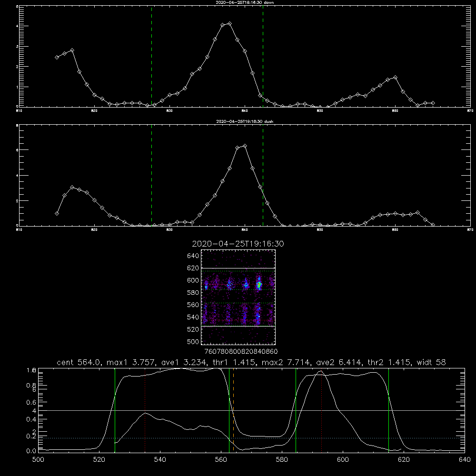The width and height of the screenshot is (476, 476).
Task: Click the '0.0' label on bottom plot y-axis
Action: point(31,451)
